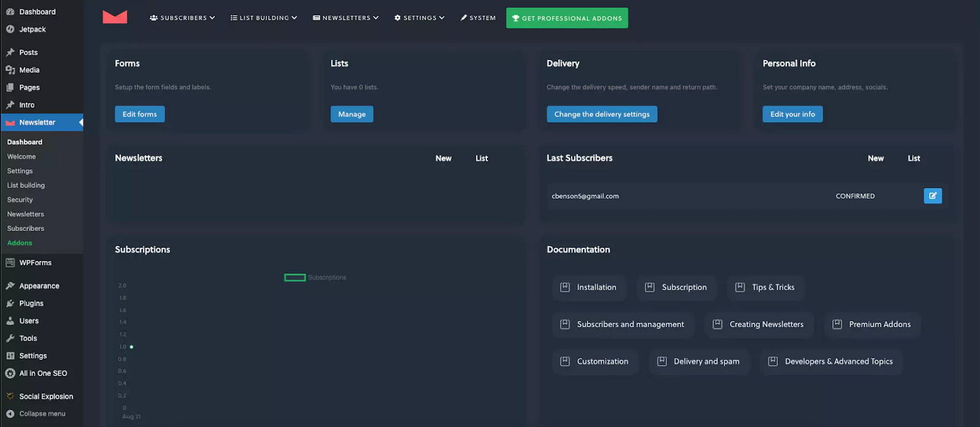
Task: Open the System menu item
Action: point(478,18)
